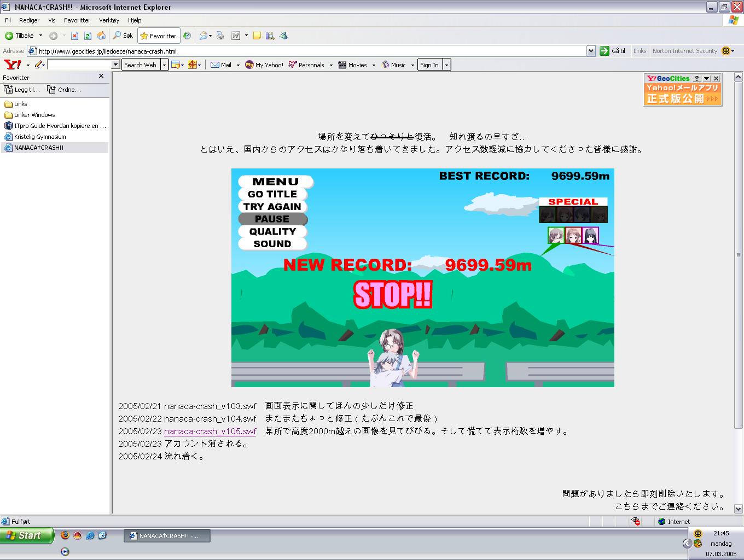The image size is (744, 560).
Task: Open the Hjelp menu
Action: 135,20
